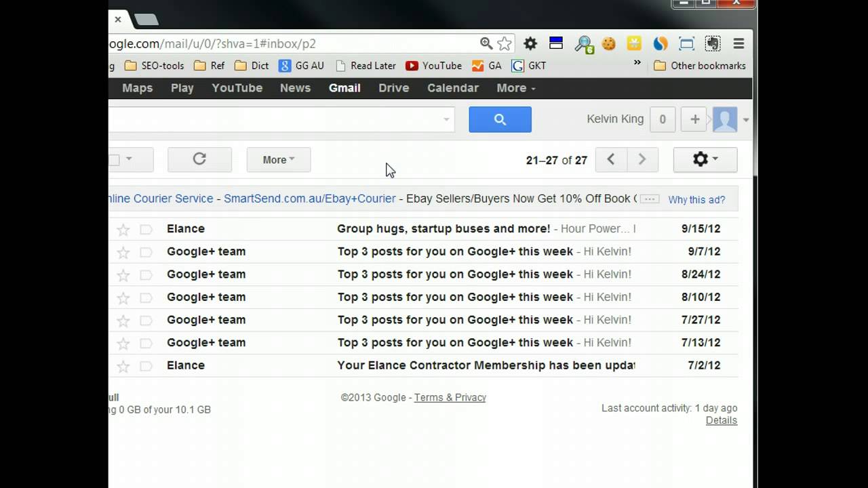Go to News in Google bar
The image size is (868, 488).
(295, 88)
